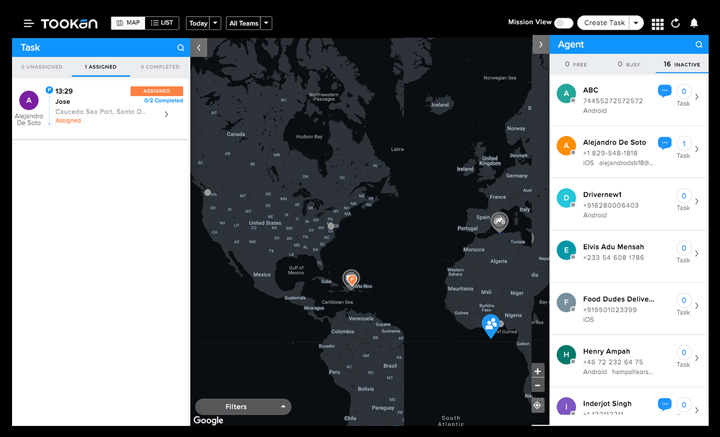The width and height of the screenshot is (720, 437).
Task: Open Jose's assigned task card
Action: tap(100, 110)
